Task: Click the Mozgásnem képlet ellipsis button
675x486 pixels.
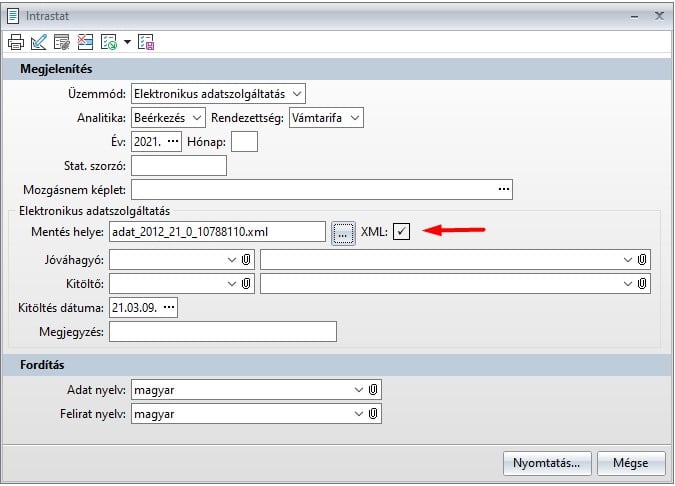Action: click(x=504, y=190)
